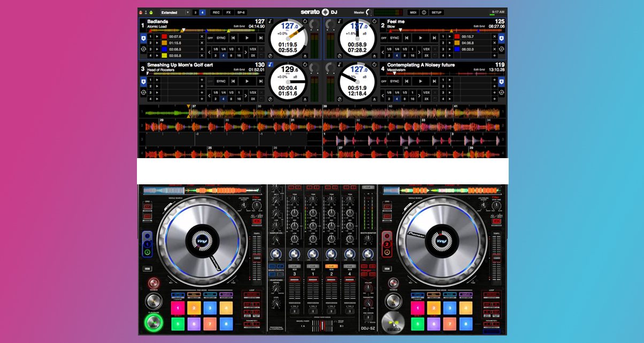Image resolution: width=644 pixels, height=343 pixels.
Task: Open the SP-6 sampler tab
Action: [241, 12]
